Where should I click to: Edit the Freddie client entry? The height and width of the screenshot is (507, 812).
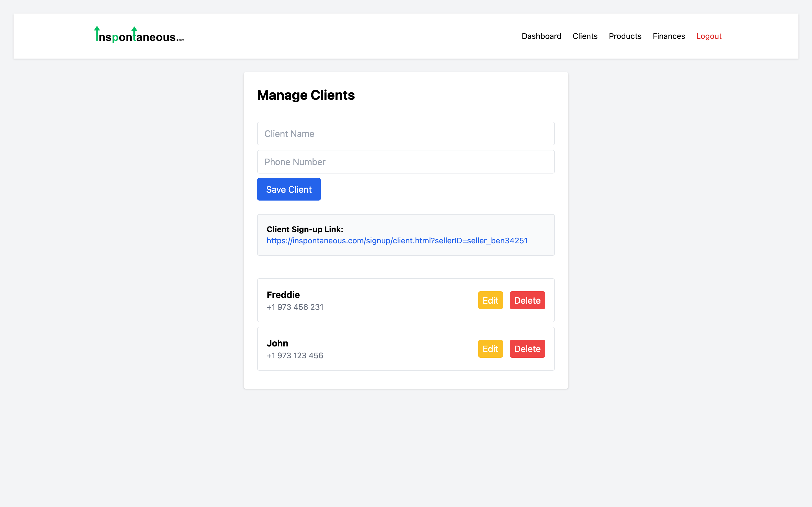[x=490, y=301]
